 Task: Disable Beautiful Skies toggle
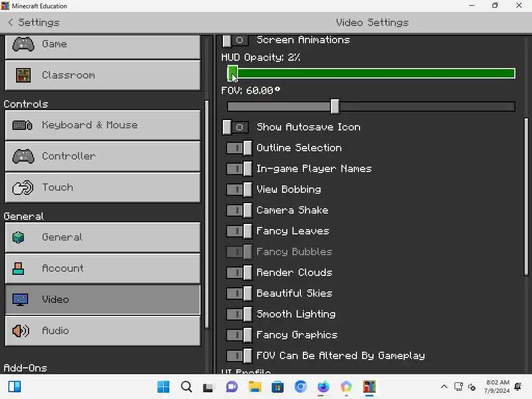pos(239,293)
